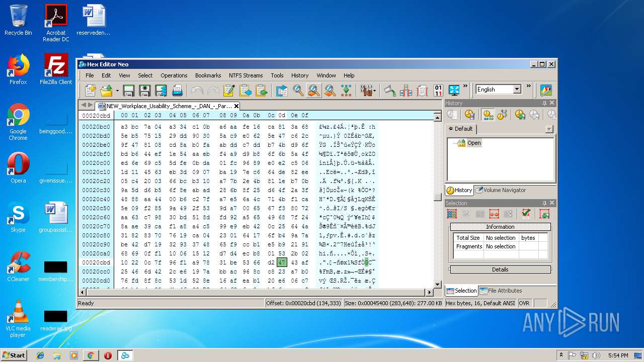Click the Edit clipboard pencil icon
Viewport: 644px width, 362px height.
229,90
